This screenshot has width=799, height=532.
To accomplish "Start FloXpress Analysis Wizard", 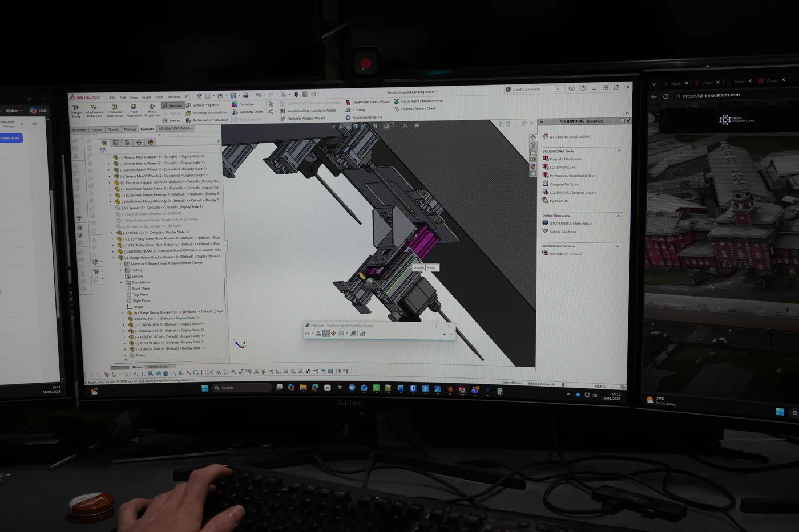I will 302,118.
